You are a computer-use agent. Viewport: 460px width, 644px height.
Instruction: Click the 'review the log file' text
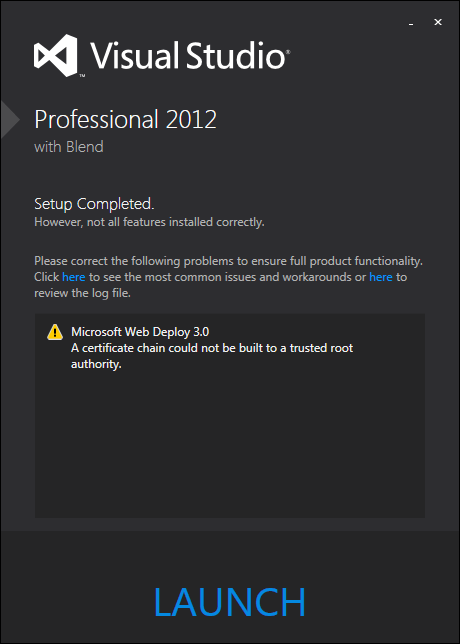click(x=82, y=293)
